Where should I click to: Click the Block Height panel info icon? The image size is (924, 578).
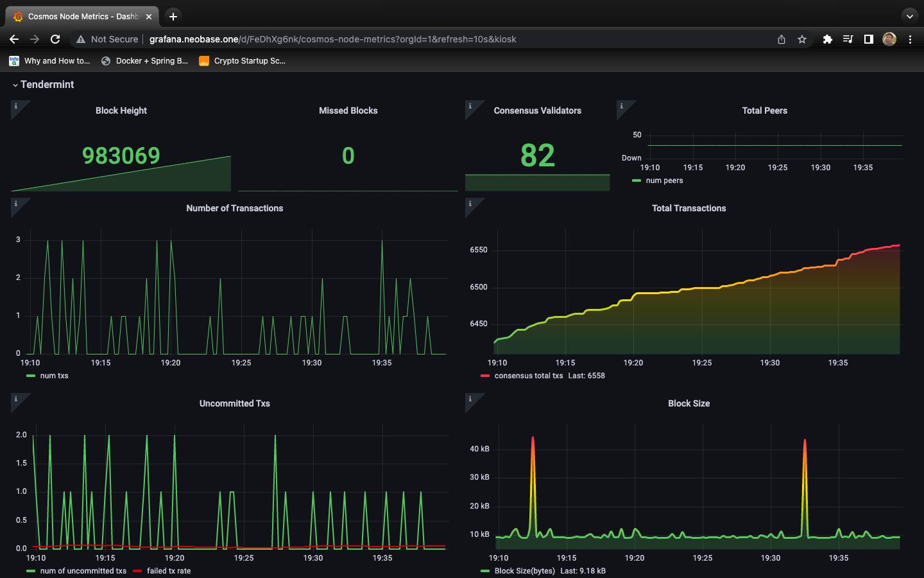tap(16, 107)
